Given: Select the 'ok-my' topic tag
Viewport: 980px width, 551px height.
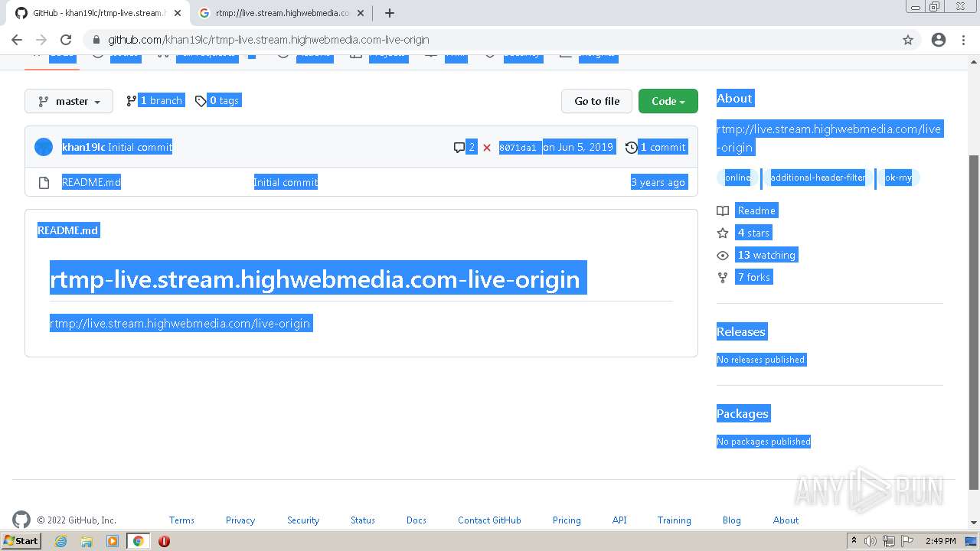Looking at the screenshot, I should coord(898,178).
